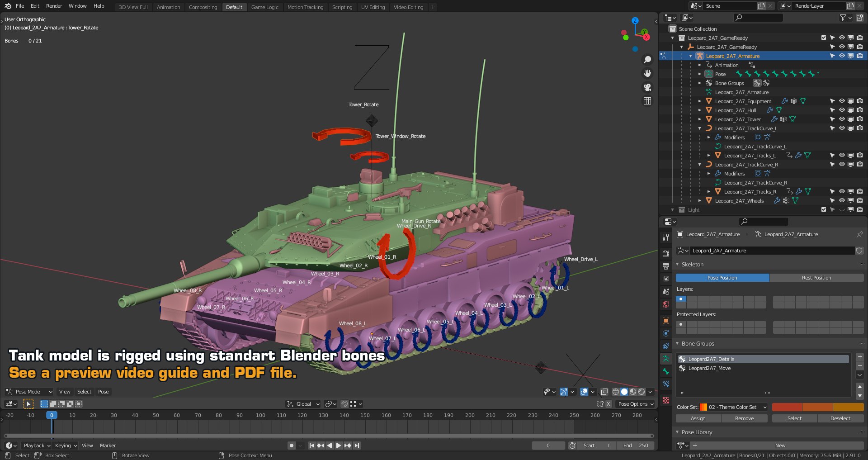Image resolution: width=868 pixels, height=460 pixels.
Task: Click the Remove bone group button
Action: coord(744,418)
